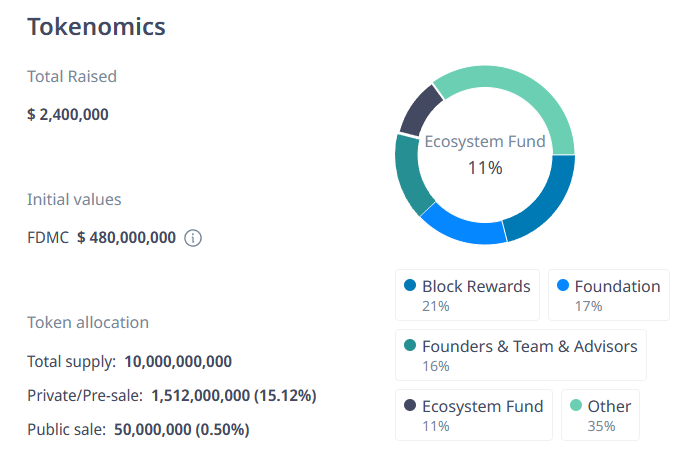This screenshot has width=687, height=472.
Task: Click the light green Other donut segment
Action: (x=530, y=92)
